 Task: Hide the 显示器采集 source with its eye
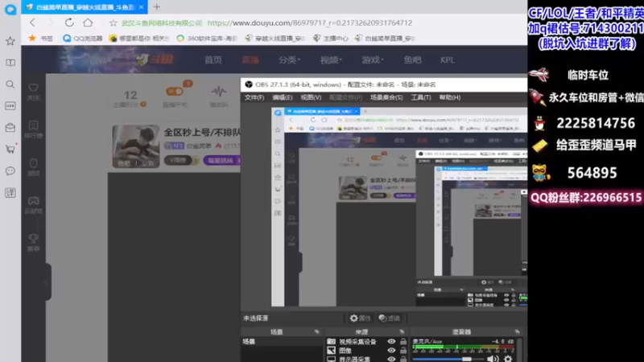391,359
